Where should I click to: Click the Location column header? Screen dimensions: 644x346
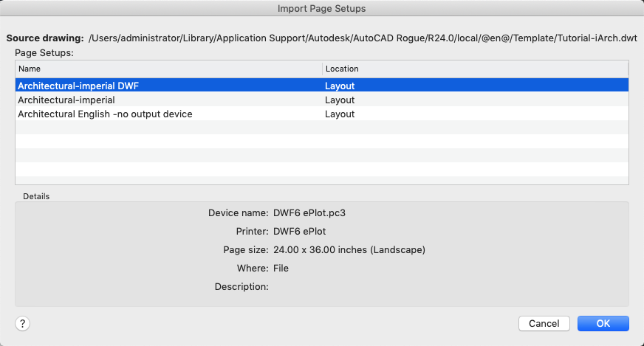tap(475, 69)
